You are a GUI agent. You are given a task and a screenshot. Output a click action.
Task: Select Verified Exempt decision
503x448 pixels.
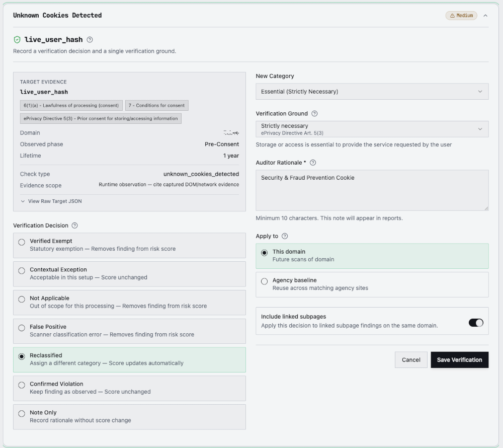click(x=129, y=245)
